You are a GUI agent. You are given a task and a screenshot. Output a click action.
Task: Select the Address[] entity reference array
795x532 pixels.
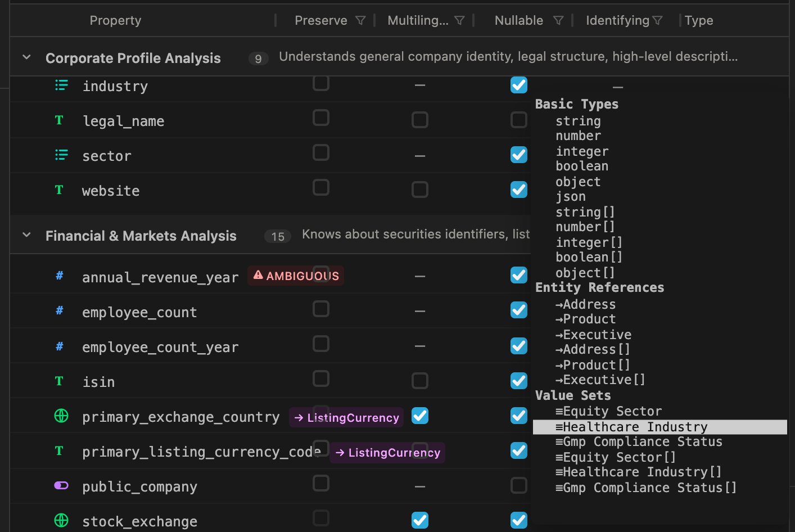593,349
